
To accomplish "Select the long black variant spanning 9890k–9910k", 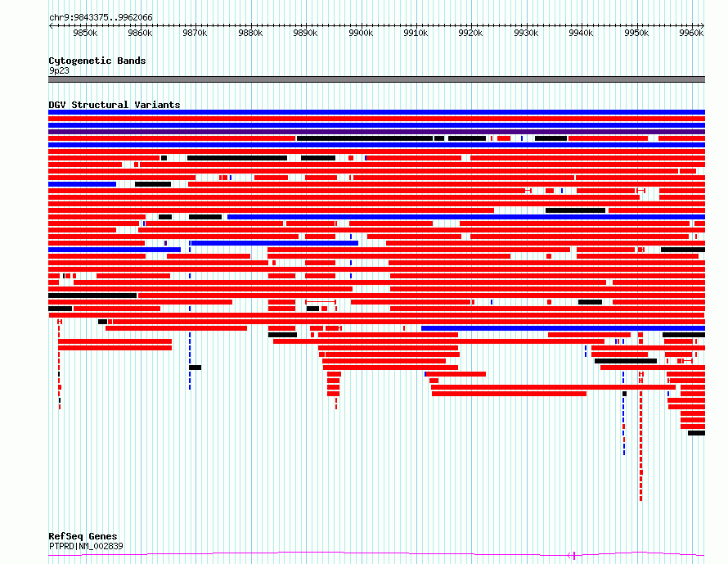I will click(x=365, y=138).
